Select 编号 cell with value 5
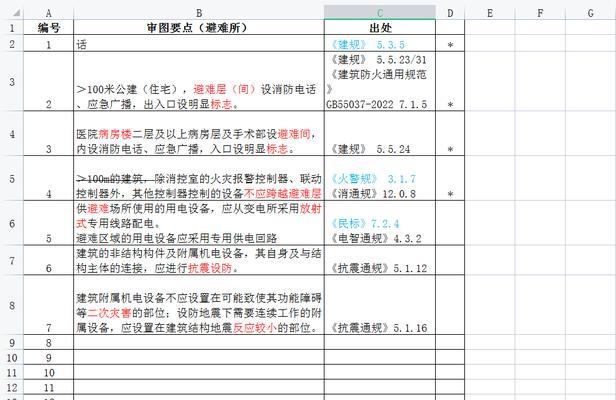 tap(49, 223)
